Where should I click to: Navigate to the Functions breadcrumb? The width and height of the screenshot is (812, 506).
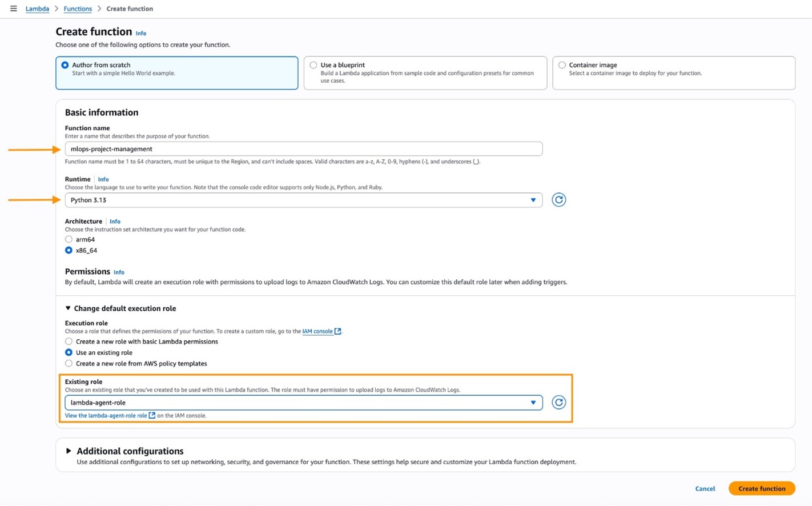click(77, 9)
